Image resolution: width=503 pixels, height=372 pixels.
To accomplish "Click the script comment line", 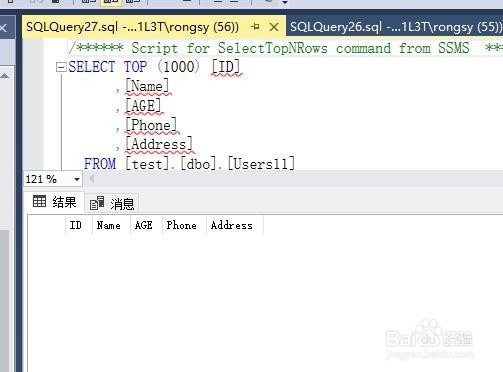I will coord(285,48).
